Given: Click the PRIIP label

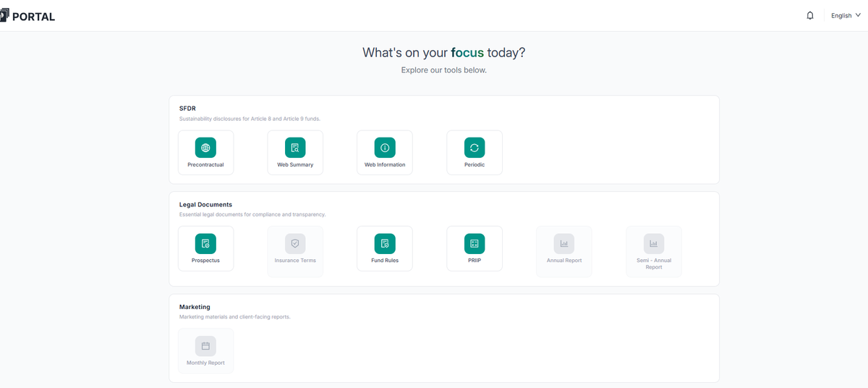Looking at the screenshot, I should tap(475, 260).
